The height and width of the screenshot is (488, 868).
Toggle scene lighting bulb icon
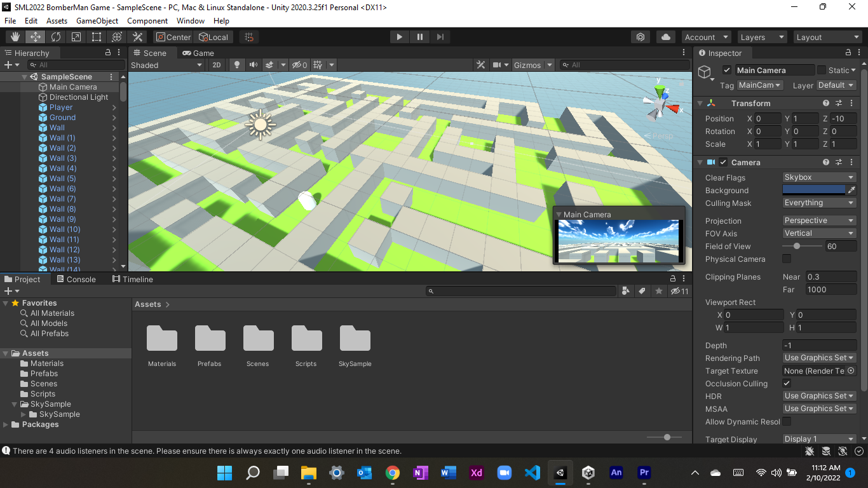tap(237, 65)
